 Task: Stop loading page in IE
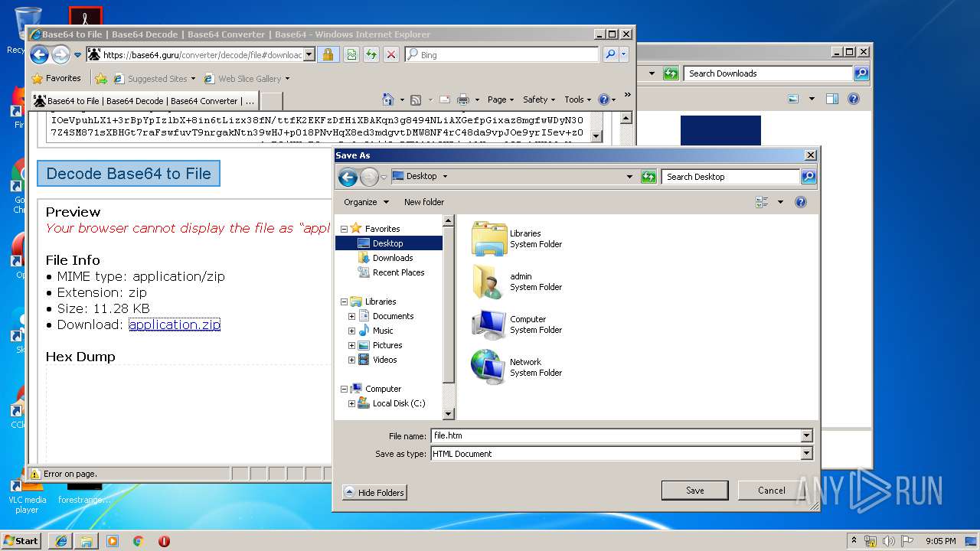point(390,55)
